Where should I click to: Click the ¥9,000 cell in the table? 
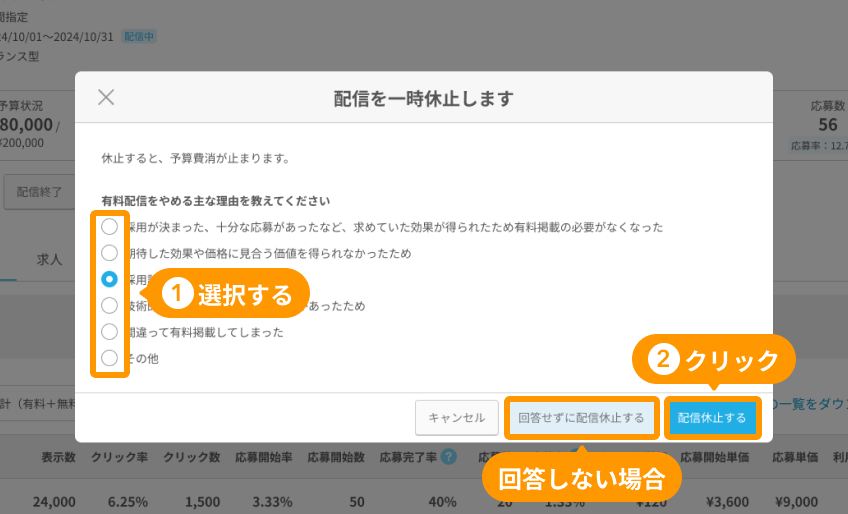click(796, 502)
